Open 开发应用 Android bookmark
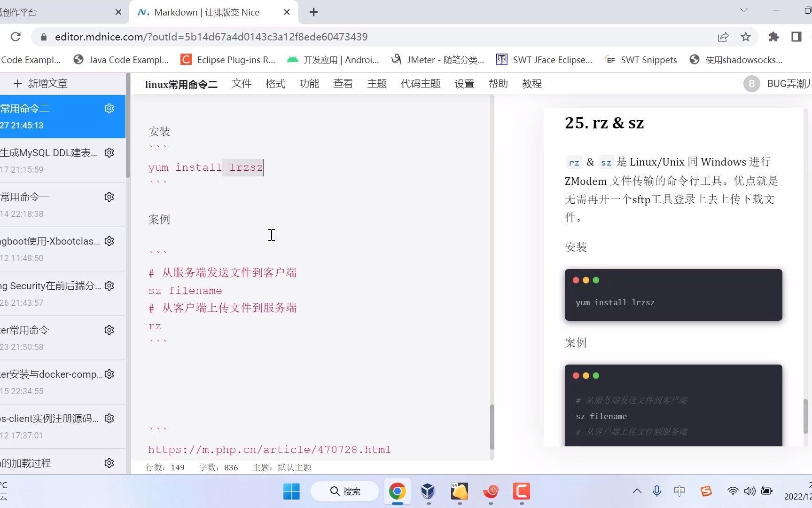The height and width of the screenshot is (508, 812). point(333,60)
